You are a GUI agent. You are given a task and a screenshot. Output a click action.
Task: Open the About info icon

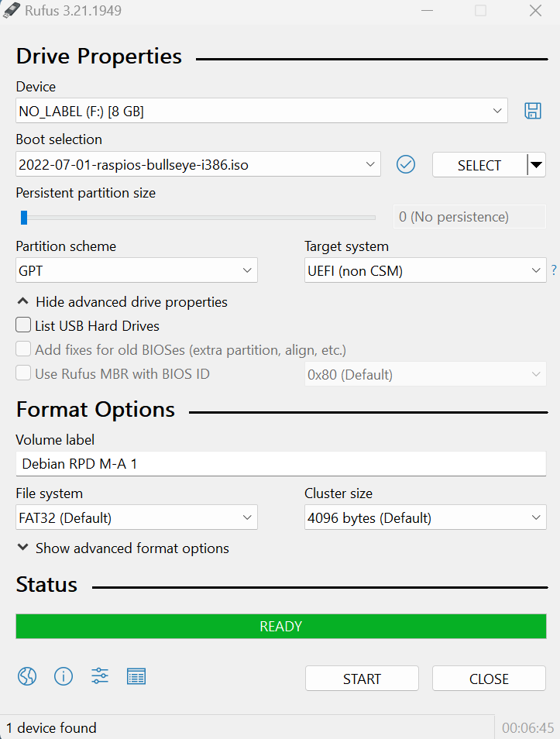pos(64,676)
